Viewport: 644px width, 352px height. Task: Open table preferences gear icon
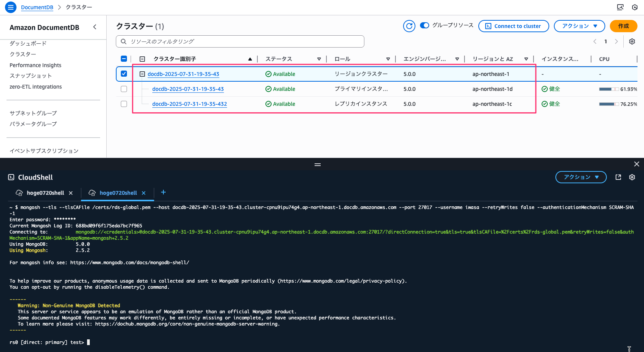click(632, 41)
